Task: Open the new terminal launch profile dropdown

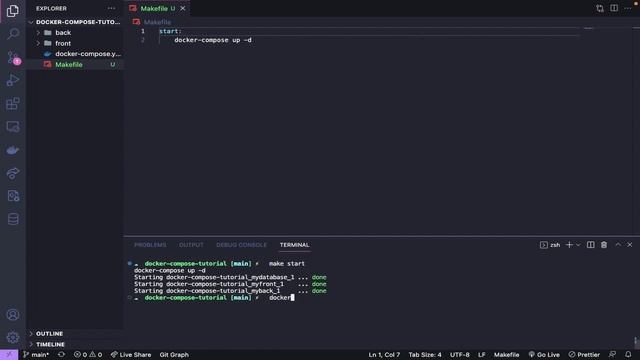Action: pyautogui.click(x=578, y=245)
